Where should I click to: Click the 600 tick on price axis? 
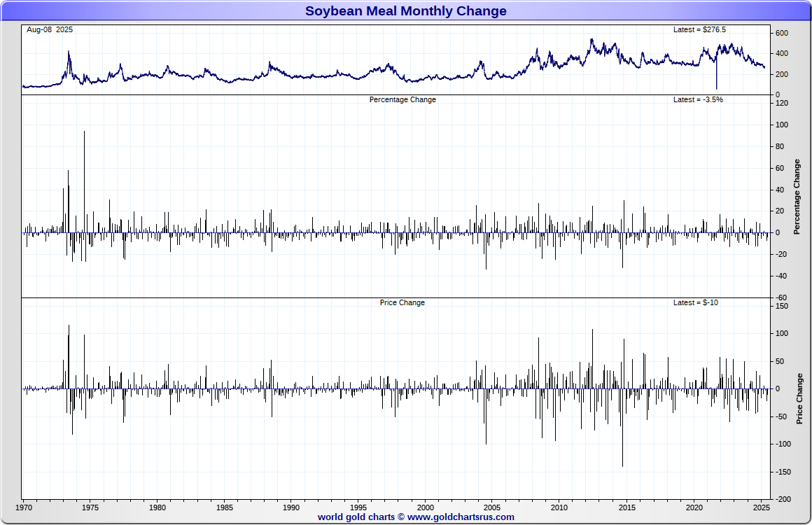(781, 33)
